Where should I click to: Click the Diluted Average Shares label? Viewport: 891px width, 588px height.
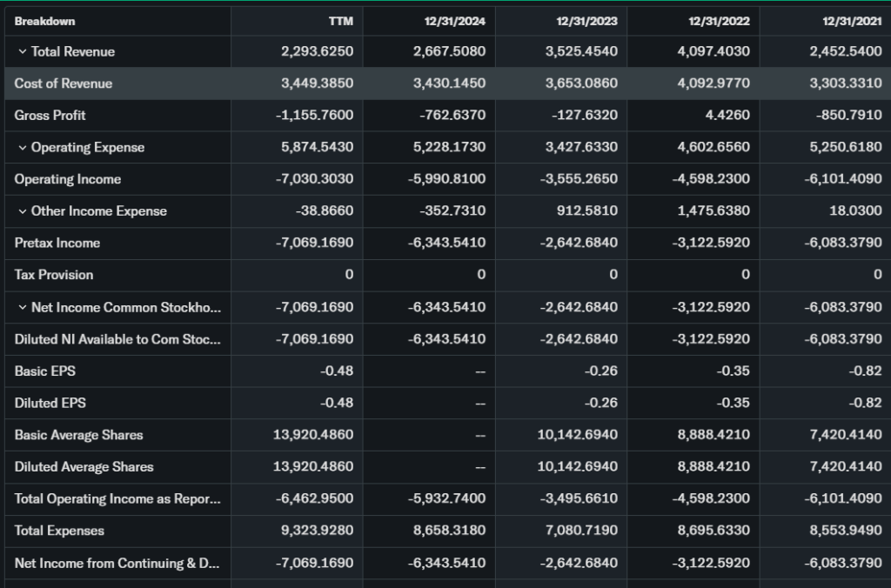tap(84, 467)
